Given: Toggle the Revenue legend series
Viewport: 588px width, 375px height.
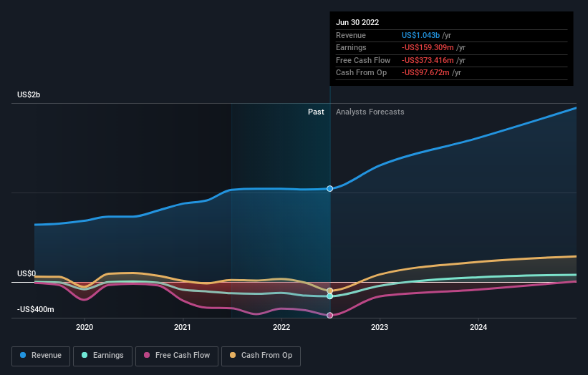Looking at the screenshot, I should click(41, 356).
